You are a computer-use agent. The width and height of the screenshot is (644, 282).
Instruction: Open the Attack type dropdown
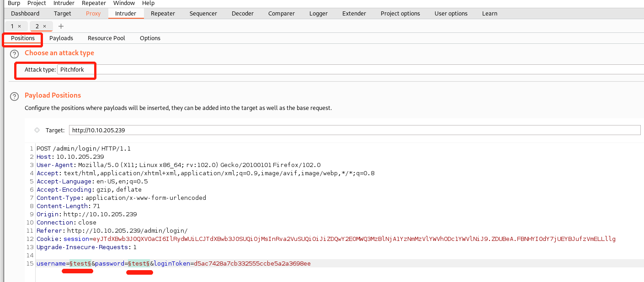76,70
